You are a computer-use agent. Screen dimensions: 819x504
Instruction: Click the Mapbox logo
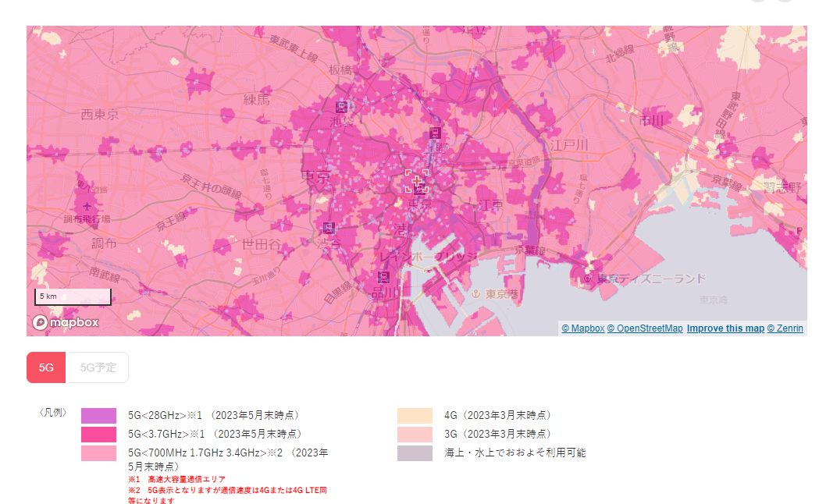click(66, 322)
